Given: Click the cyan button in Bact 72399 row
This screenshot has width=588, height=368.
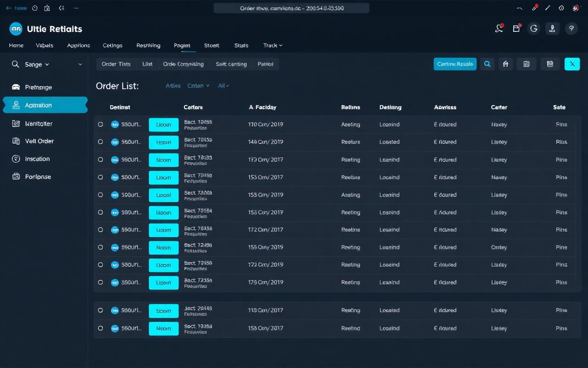Looking at the screenshot, I should [x=164, y=247].
